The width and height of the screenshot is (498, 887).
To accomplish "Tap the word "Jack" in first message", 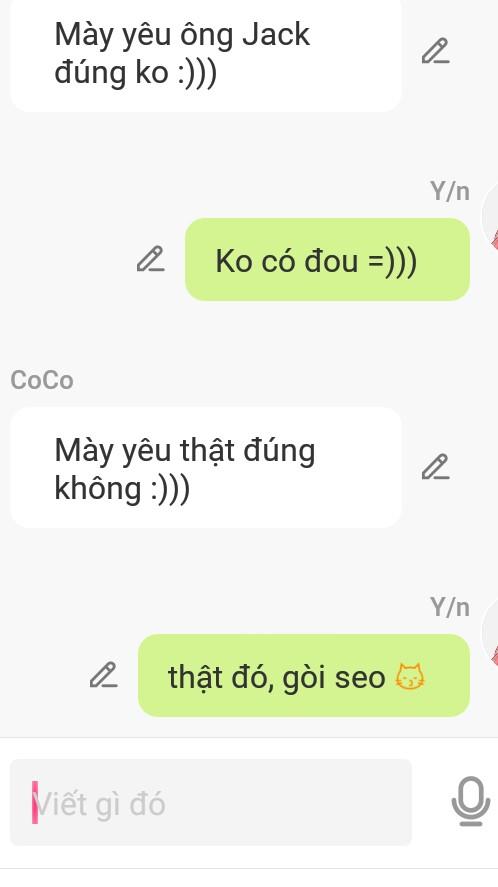I will pyautogui.click(x=276, y=35).
